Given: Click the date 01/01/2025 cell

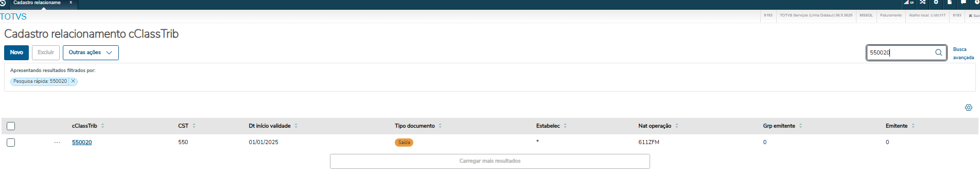Looking at the screenshot, I should click(264, 143).
